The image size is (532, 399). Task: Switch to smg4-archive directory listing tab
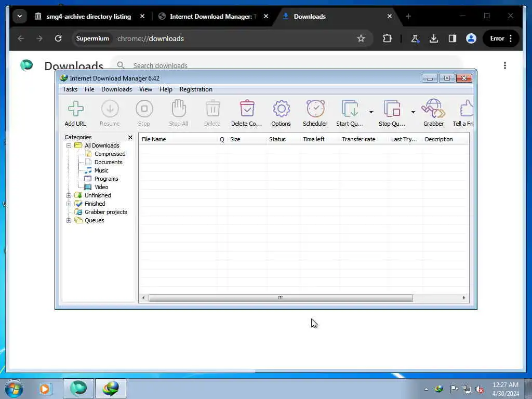(88, 16)
